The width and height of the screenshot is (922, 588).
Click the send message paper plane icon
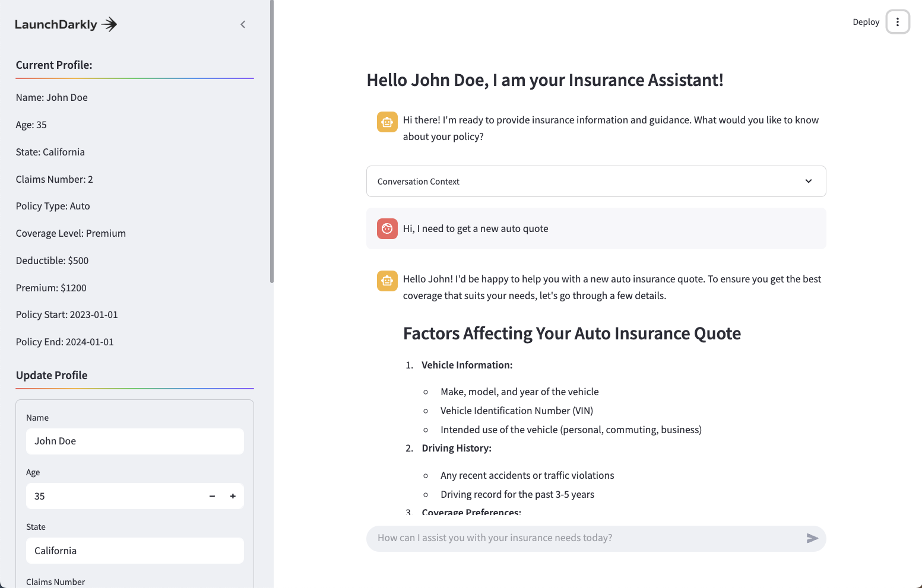[x=812, y=538]
